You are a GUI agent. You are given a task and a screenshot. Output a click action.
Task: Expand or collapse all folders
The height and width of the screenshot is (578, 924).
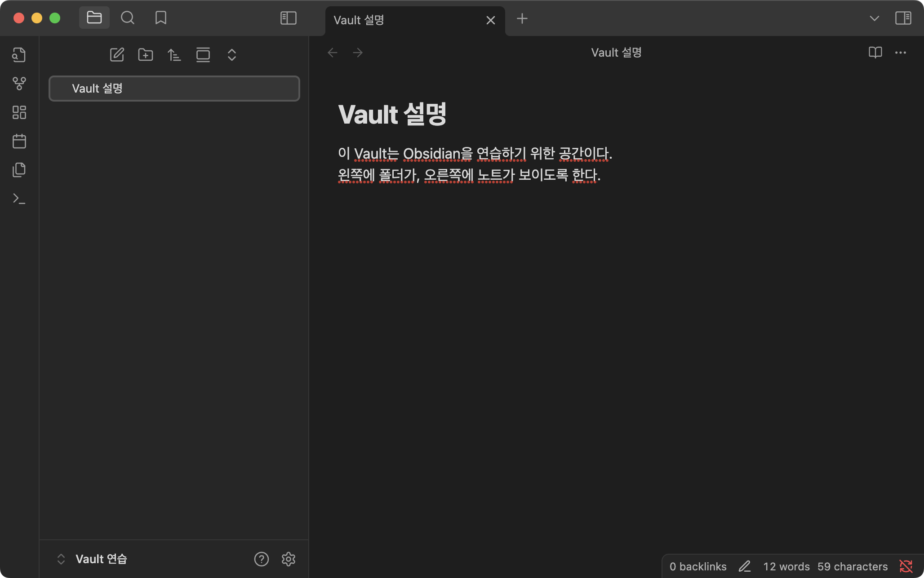click(232, 55)
